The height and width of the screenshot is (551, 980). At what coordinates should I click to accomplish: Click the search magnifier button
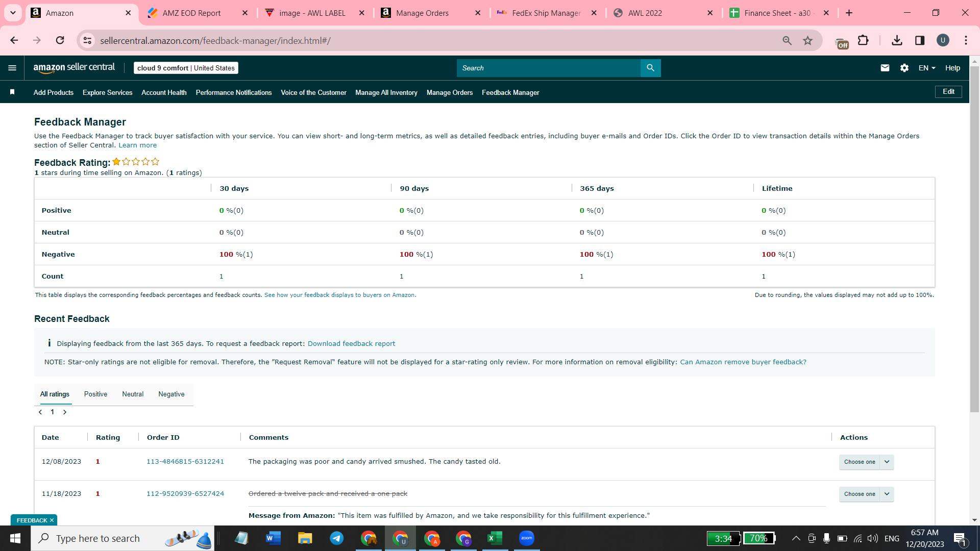click(650, 68)
